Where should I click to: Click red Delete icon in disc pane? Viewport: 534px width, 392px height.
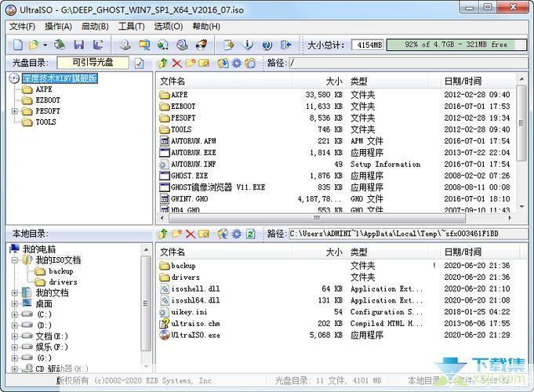(176, 63)
